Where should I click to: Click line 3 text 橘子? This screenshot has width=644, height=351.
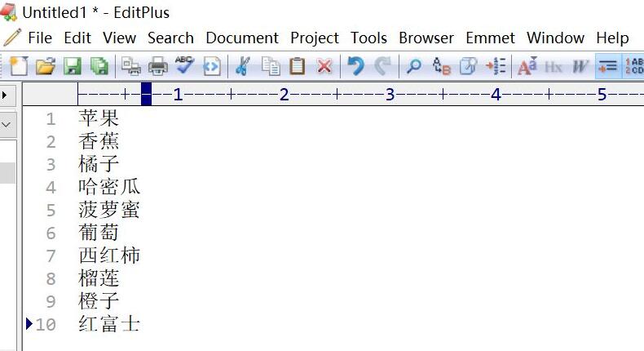click(99, 164)
